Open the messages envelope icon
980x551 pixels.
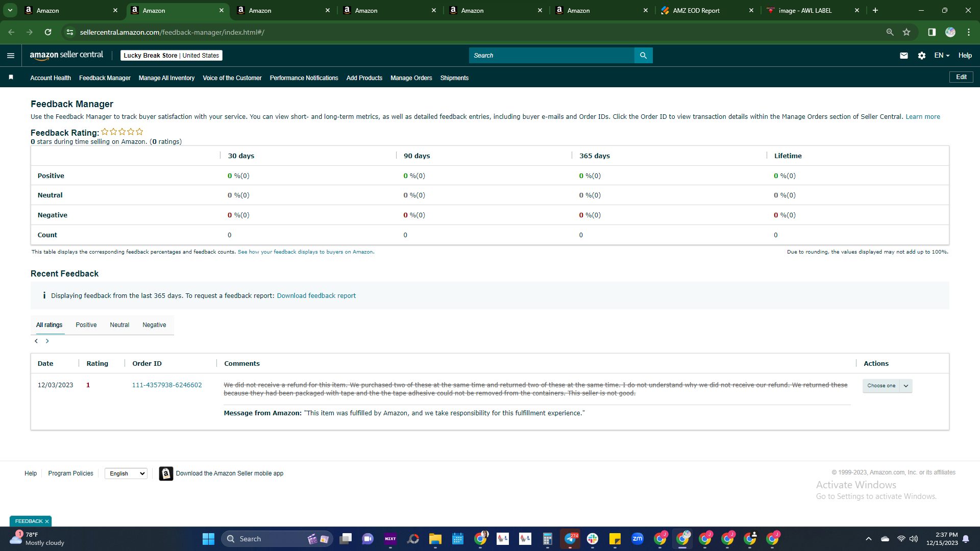[x=903, y=56]
